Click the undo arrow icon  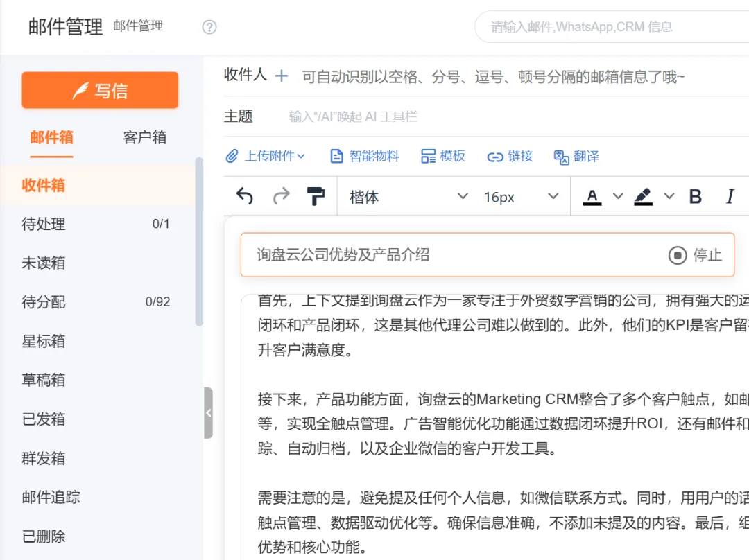point(245,196)
